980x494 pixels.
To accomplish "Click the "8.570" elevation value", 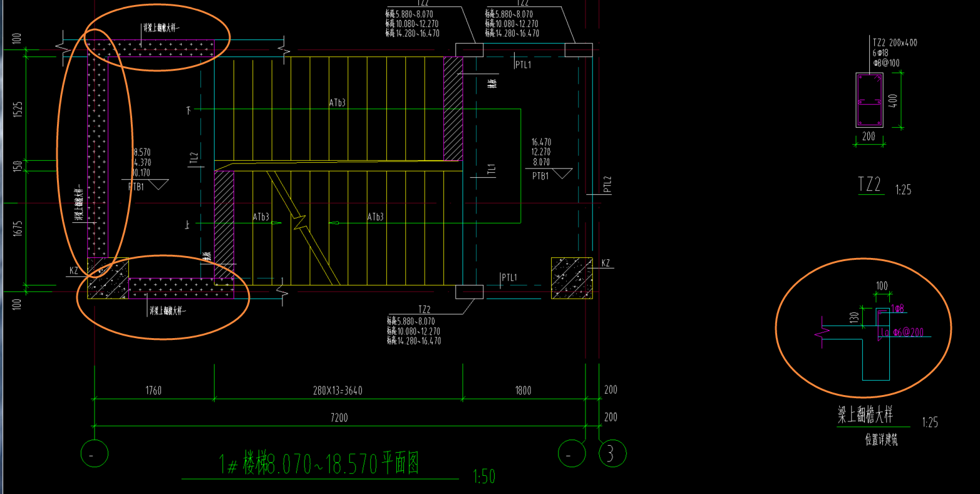I will (x=142, y=152).
